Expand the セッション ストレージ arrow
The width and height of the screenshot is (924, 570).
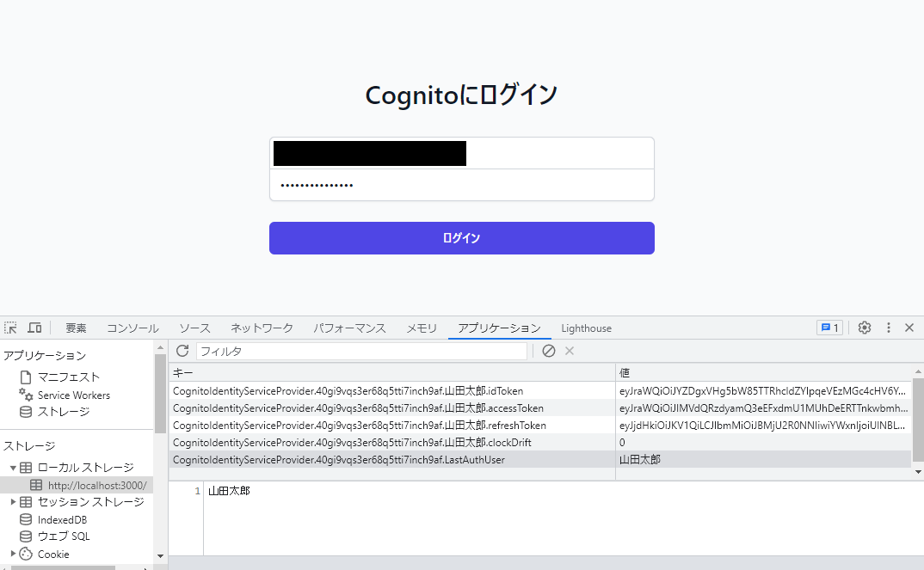[13, 502]
